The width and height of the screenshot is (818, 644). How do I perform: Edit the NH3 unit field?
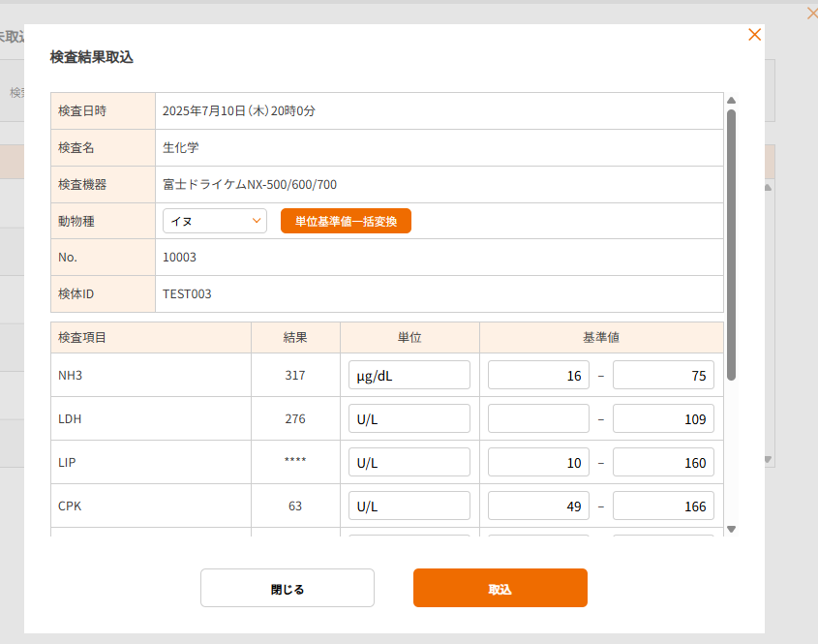[409, 375]
